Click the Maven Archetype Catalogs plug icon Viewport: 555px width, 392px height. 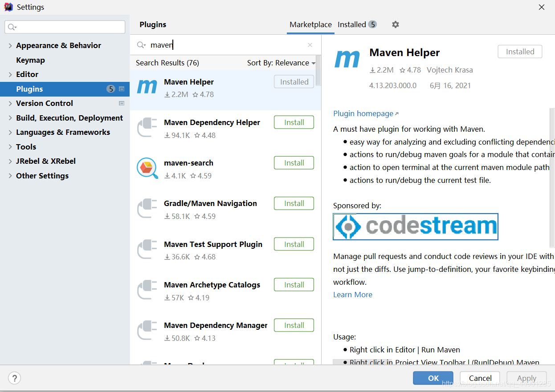pos(147,289)
